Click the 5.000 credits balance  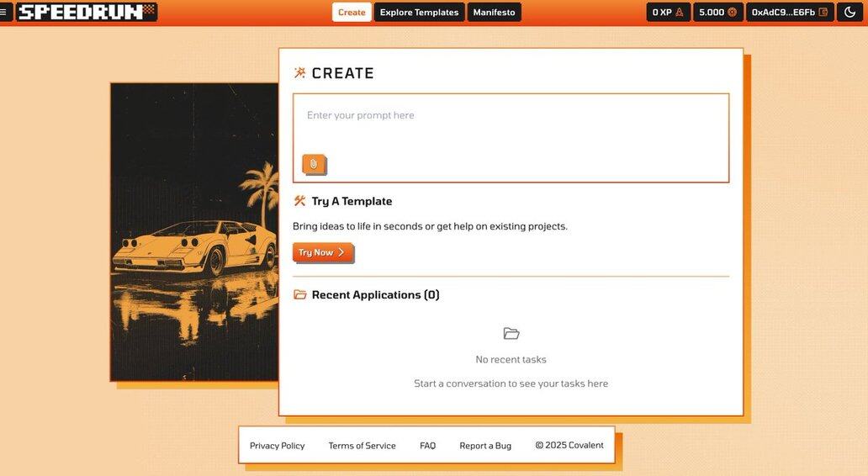click(x=717, y=12)
